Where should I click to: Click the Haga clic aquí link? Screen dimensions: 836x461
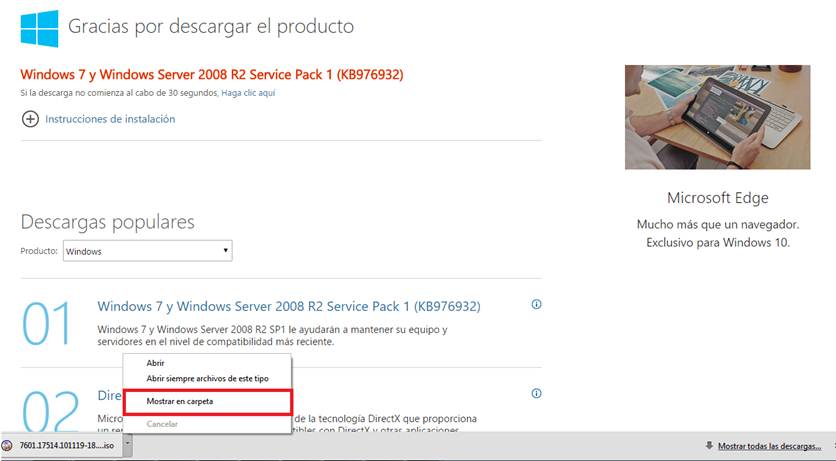pyautogui.click(x=248, y=93)
